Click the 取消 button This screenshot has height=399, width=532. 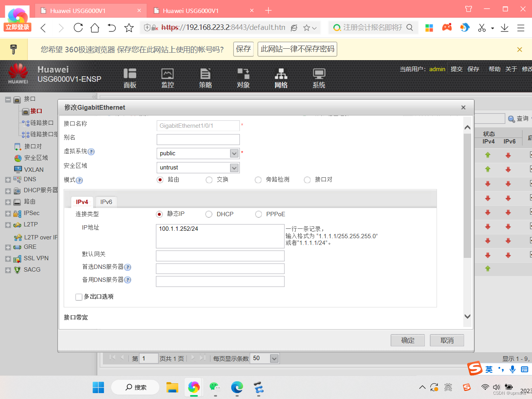point(447,340)
